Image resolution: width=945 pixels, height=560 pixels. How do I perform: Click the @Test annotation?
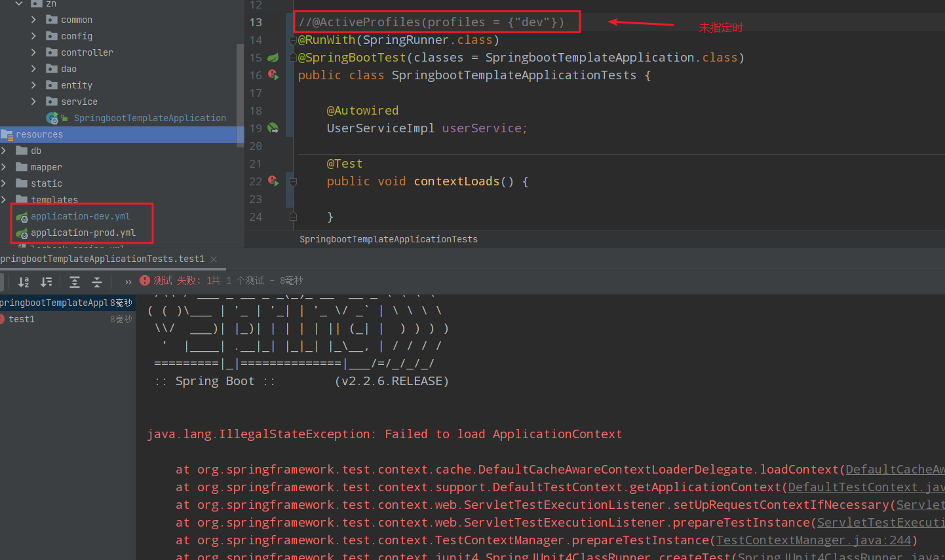point(345,164)
